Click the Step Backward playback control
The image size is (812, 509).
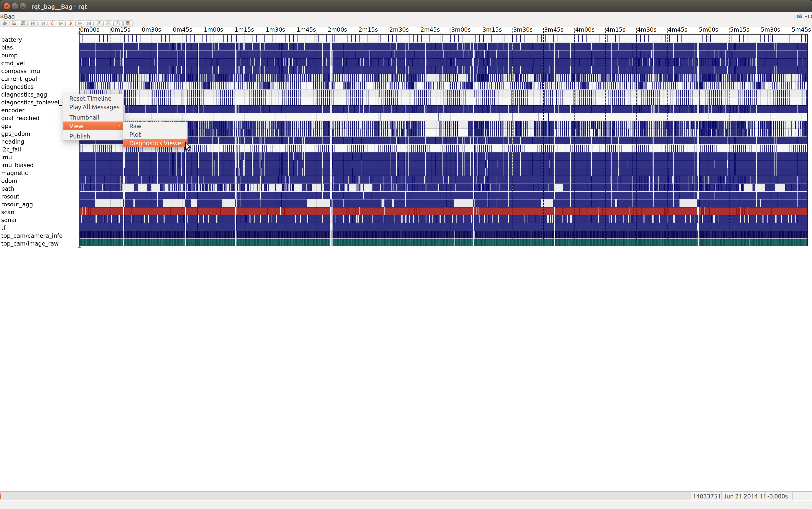[52, 24]
